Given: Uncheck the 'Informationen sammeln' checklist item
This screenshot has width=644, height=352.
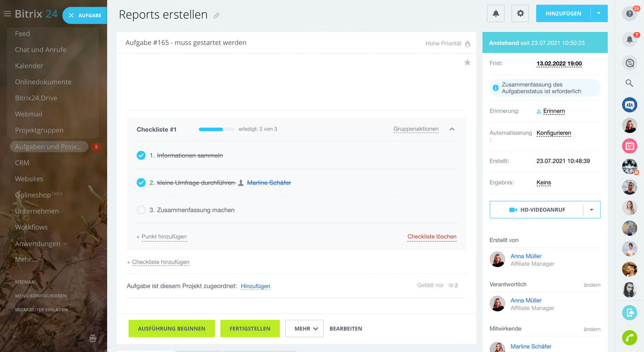Looking at the screenshot, I should tap(141, 155).
